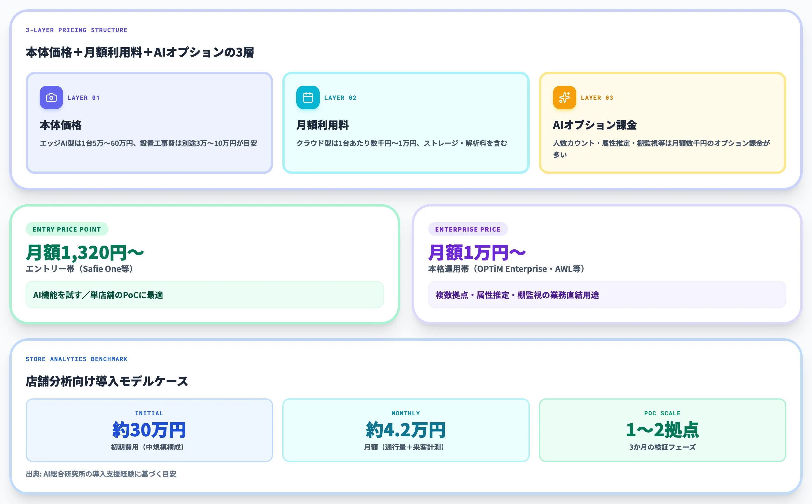Viewport: 812px width, 504px height.
Task: Click the LAYER 03 label
Action: point(597,98)
